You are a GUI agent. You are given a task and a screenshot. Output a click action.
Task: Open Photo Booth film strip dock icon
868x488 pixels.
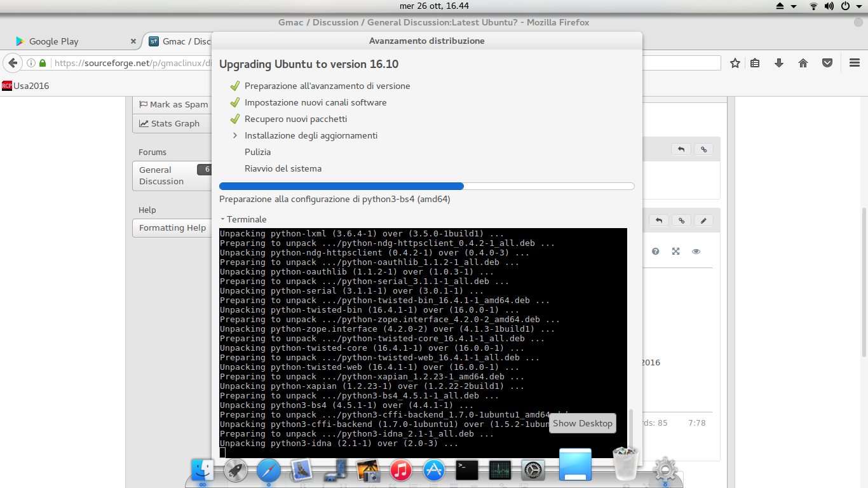coord(335,471)
